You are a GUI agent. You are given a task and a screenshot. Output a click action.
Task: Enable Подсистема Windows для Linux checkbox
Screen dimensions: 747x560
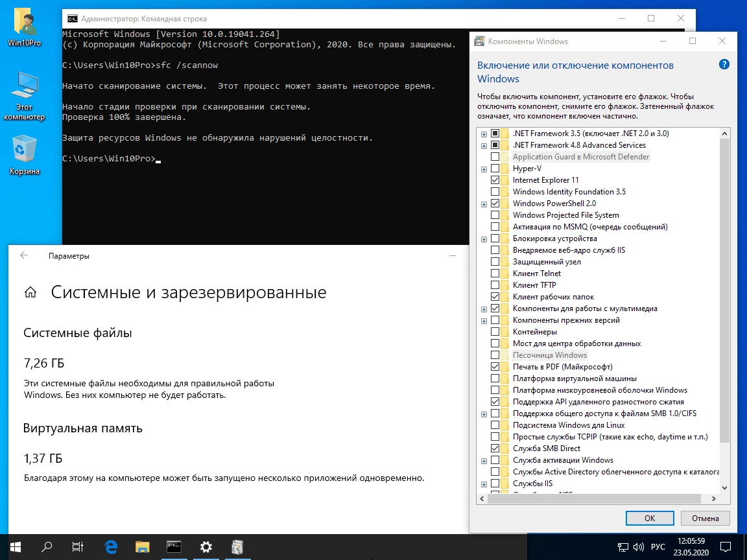tap(495, 425)
